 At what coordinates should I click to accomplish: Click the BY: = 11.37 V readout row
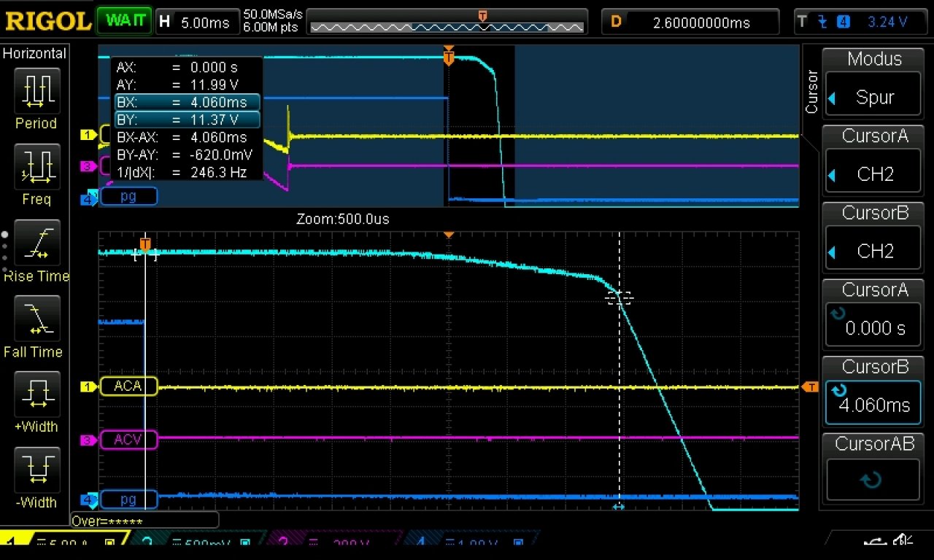pos(188,120)
